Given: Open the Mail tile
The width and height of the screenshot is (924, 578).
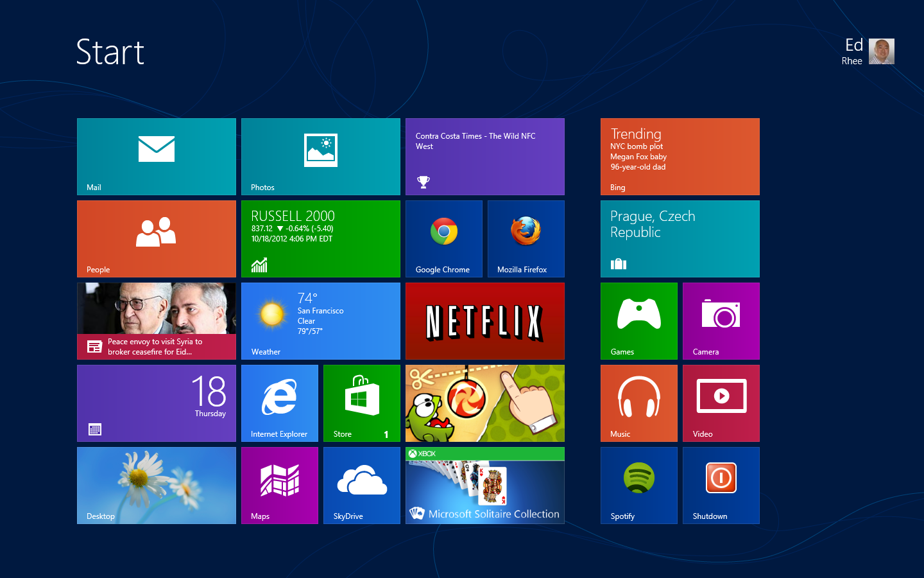Looking at the screenshot, I should (x=157, y=157).
